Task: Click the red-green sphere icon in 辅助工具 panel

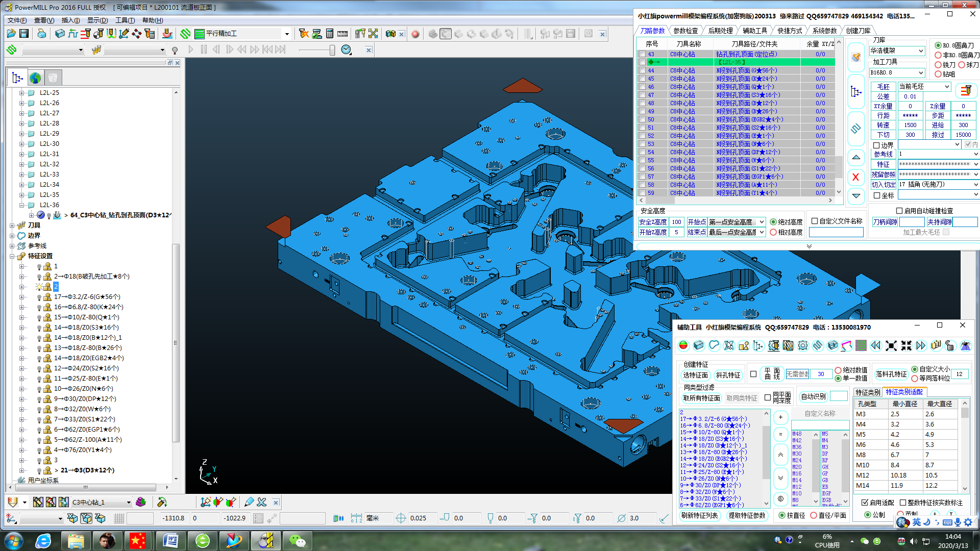Action: point(683,346)
